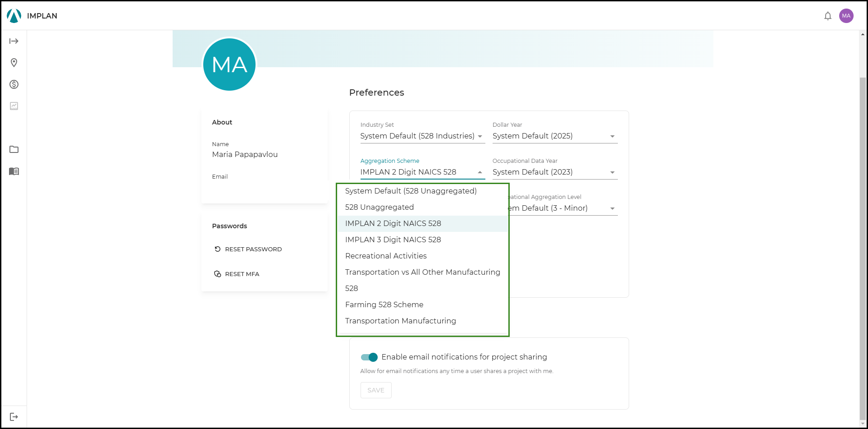Image resolution: width=868 pixels, height=429 pixels.
Task: Select IMPLAN 2 Digit NAICS 528 option
Action: 423,223
